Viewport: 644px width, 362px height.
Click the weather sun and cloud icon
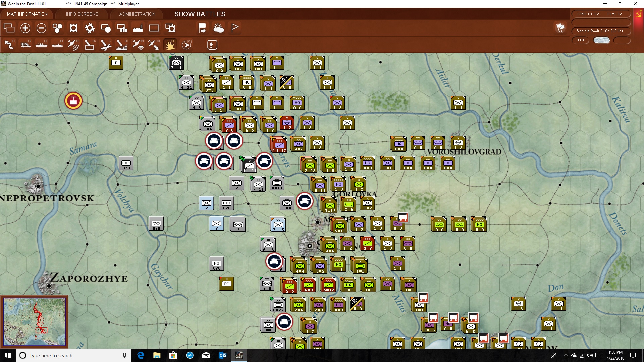pyautogui.click(x=219, y=28)
